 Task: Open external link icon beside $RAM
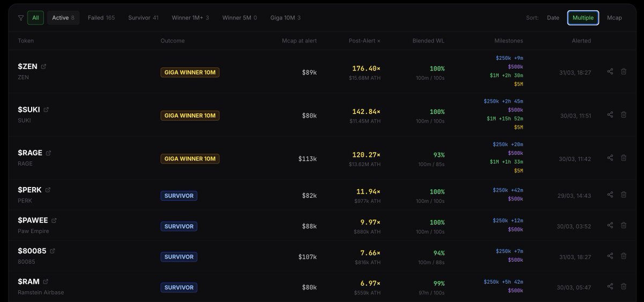point(46,282)
